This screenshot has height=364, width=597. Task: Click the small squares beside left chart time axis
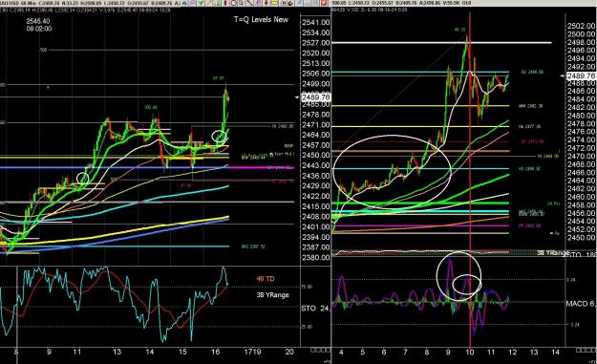(x=320, y=350)
